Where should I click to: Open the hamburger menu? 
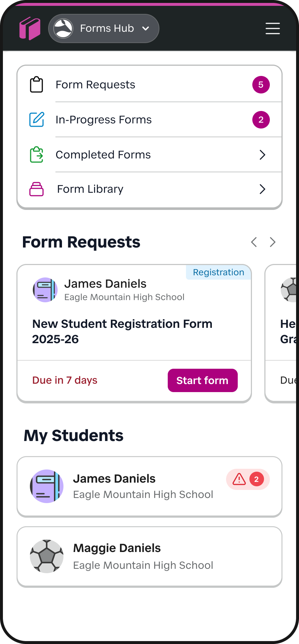coord(272,28)
